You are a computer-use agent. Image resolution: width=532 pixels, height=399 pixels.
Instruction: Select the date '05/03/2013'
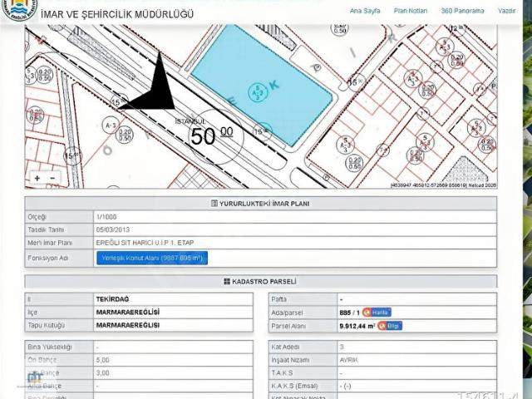pyautogui.click(x=113, y=229)
